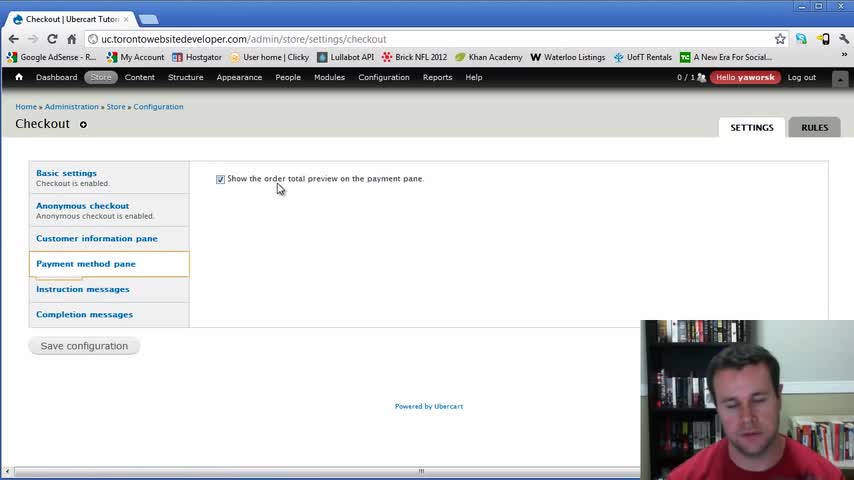The width and height of the screenshot is (854, 480).
Task: Expand bookmarks overflow chevron
Action: point(844,55)
